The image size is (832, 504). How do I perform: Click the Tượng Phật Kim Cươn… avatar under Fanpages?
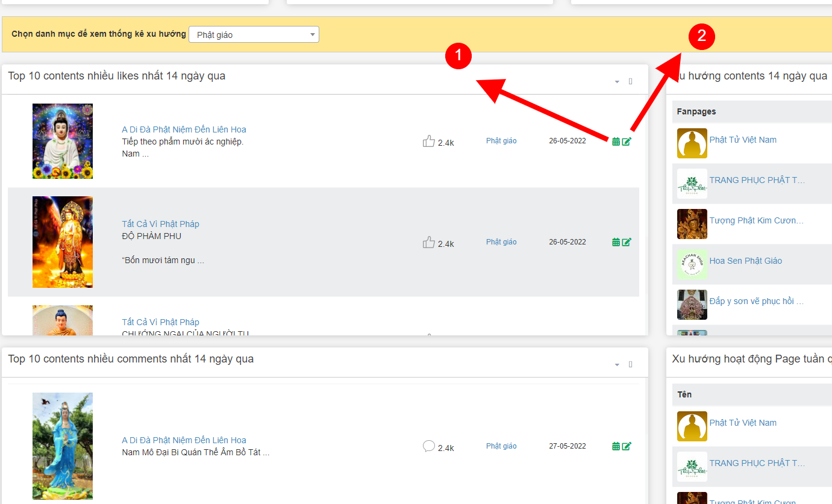692,224
